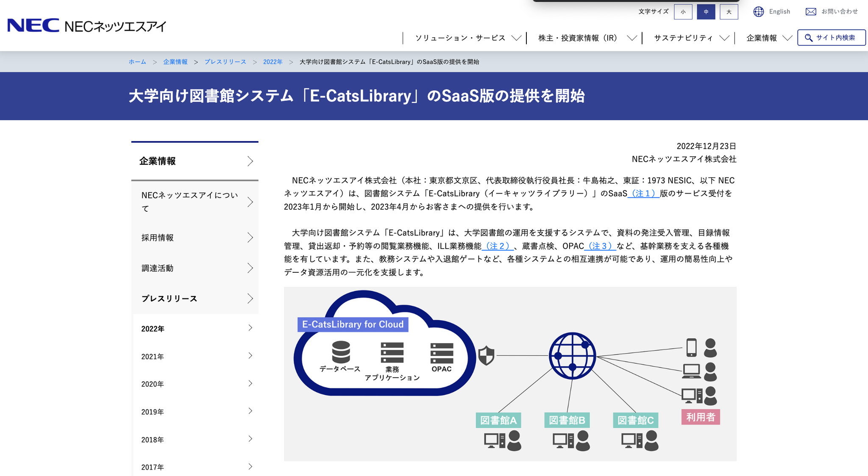Screen dimensions: 868x476
Task: Click the page title heading E-CatsLibrary
Action: pos(357,96)
